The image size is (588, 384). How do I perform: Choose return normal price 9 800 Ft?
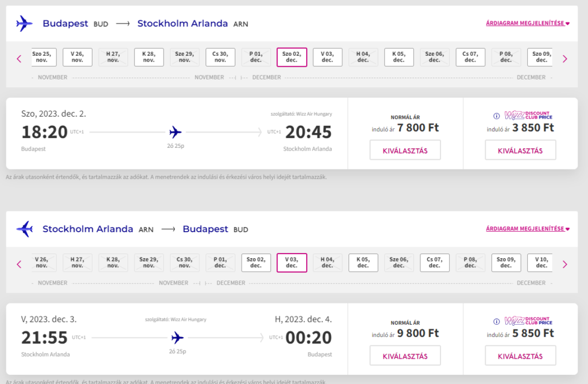pyautogui.click(x=405, y=356)
